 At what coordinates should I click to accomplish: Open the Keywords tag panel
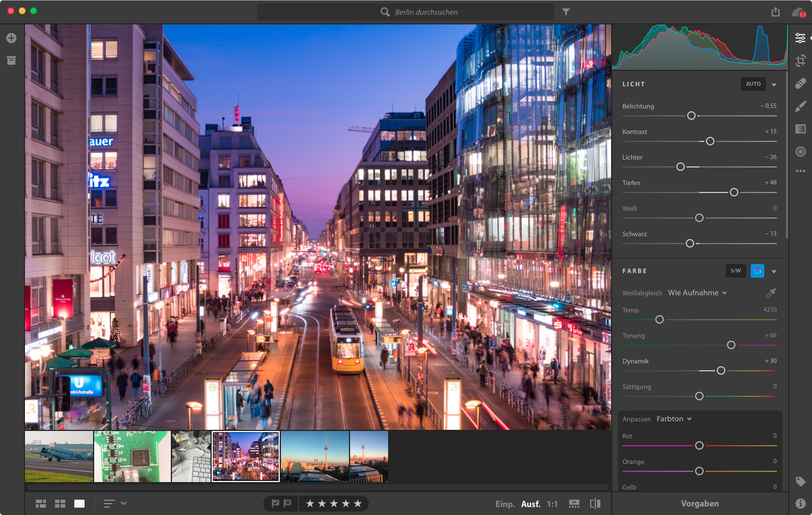(x=800, y=481)
